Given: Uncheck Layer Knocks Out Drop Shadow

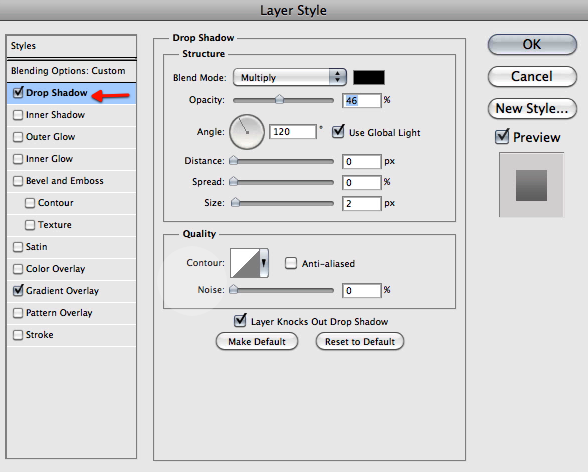Looking at the screenshot, I should (x=240, y=321).
